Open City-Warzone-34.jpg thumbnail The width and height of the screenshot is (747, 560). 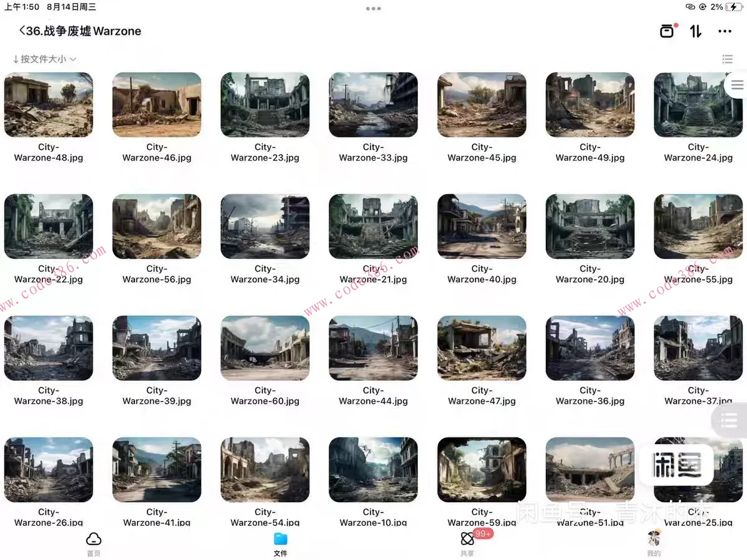point(265,226)
